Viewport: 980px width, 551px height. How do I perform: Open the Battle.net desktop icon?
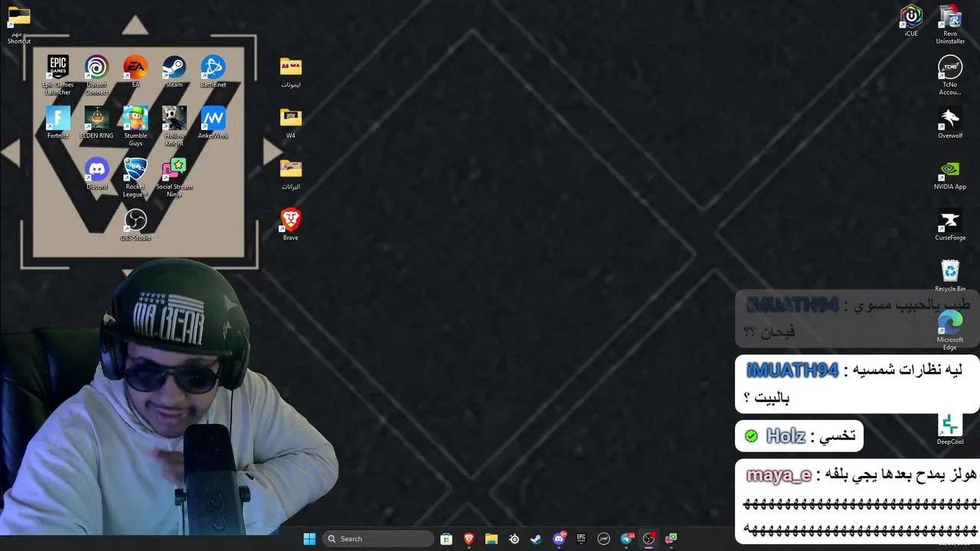(x=213, y=71)
